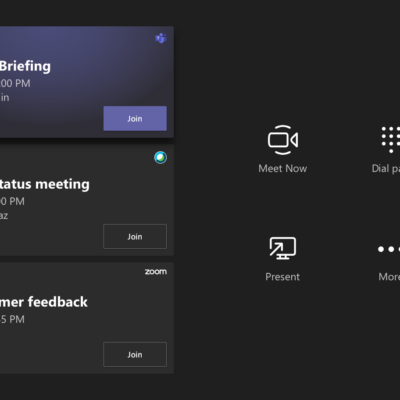Click the status meeting time text
This screenshot has width=400, height=400.
(12, 201)
